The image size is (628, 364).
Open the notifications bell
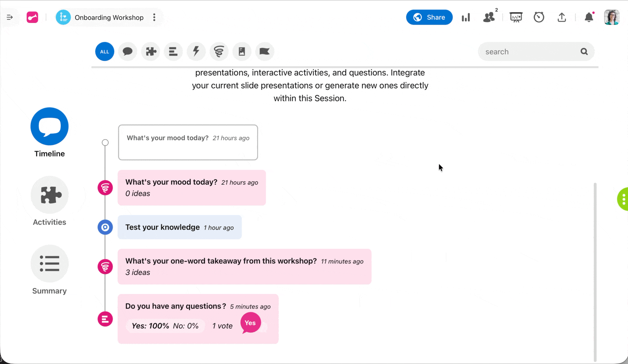(x=589, y=17)
